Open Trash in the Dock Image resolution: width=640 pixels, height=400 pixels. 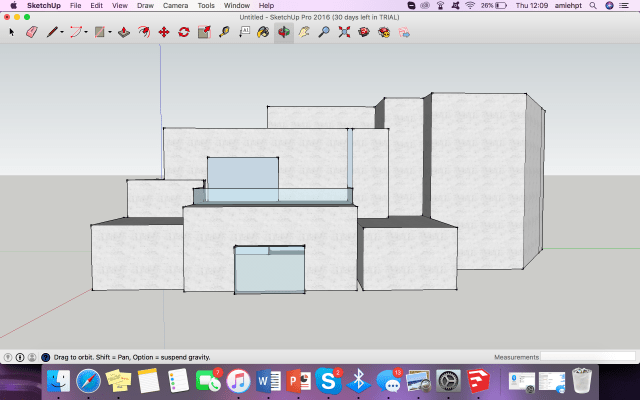click(582, 381)
